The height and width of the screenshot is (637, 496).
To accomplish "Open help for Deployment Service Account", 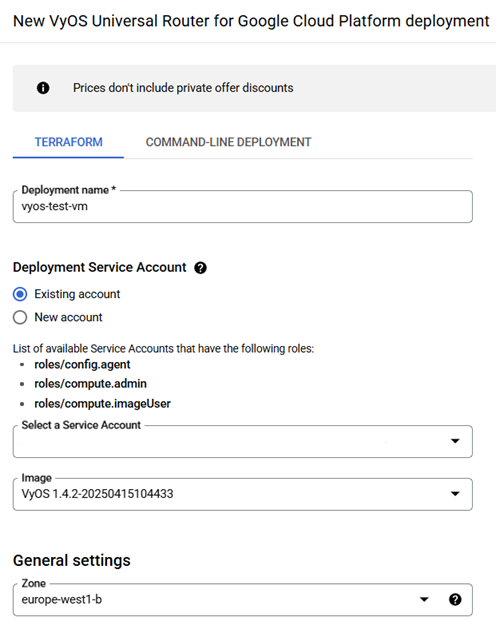I will click(200, 268).
